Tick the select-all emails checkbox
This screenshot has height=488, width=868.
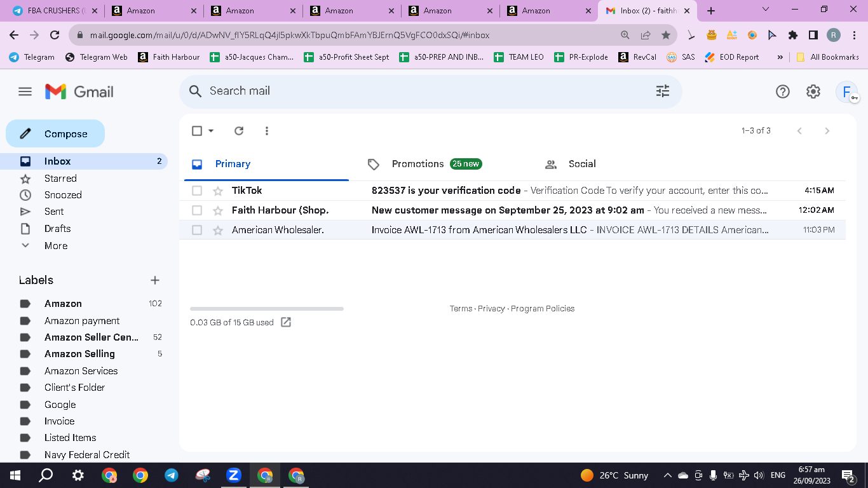pyautogui.click(x=197, y=131)
